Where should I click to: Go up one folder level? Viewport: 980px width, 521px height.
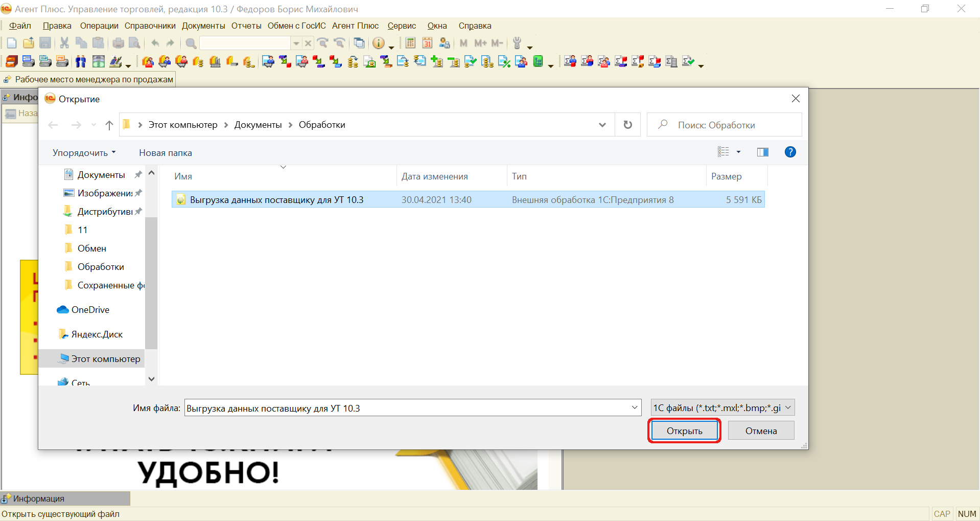[109, 125]
